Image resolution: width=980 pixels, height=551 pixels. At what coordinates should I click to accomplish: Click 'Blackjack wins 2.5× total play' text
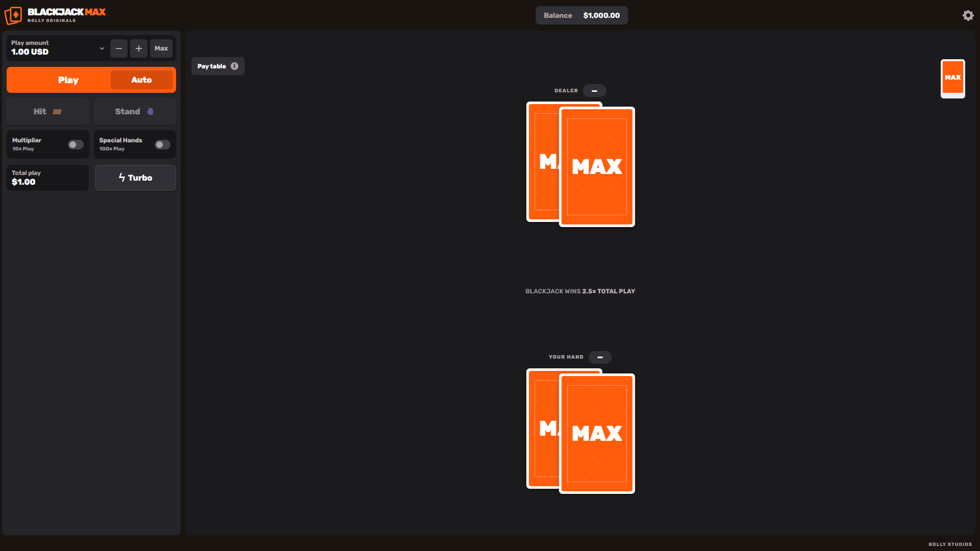pyautogui.click(x=580, y=291)
